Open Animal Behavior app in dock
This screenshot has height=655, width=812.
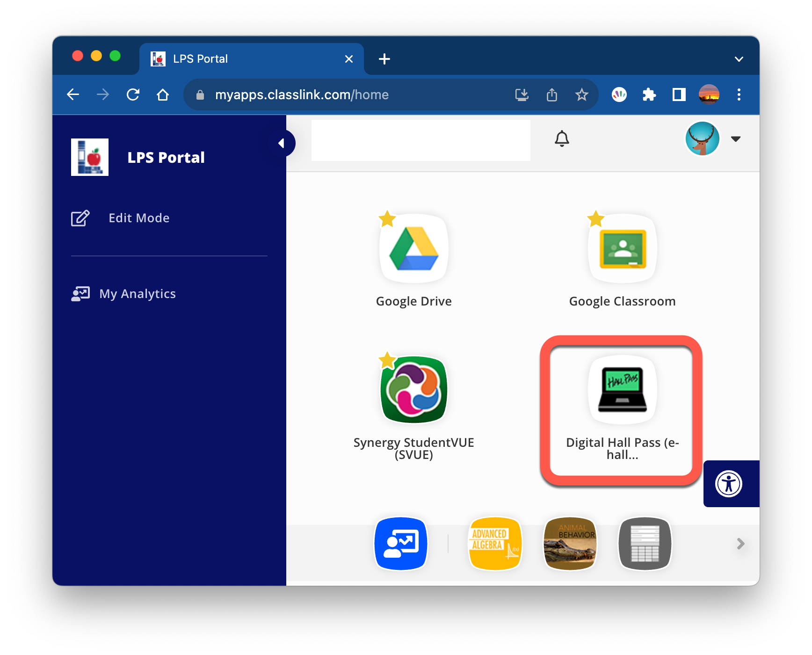[x=570, y=544]
